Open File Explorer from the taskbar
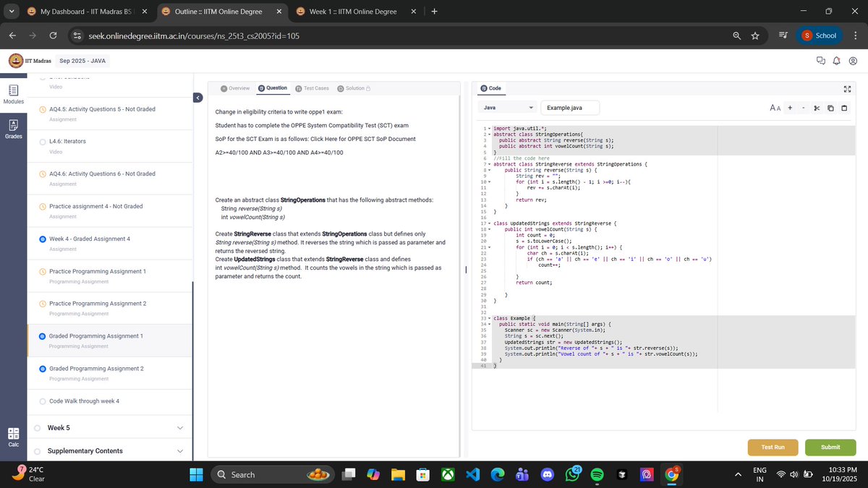The width and height of the screenshot is (868, 488). (398, 474)
